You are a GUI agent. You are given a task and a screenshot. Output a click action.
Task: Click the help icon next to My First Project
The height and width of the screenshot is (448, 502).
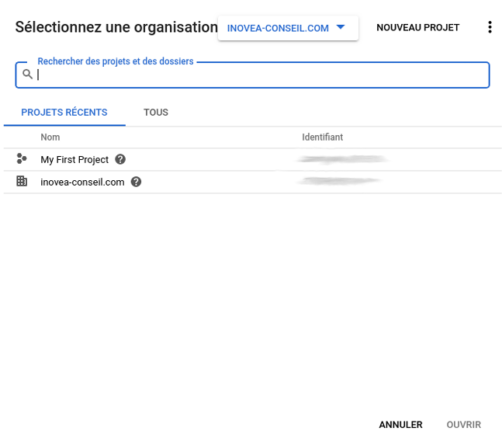(120, 159)
